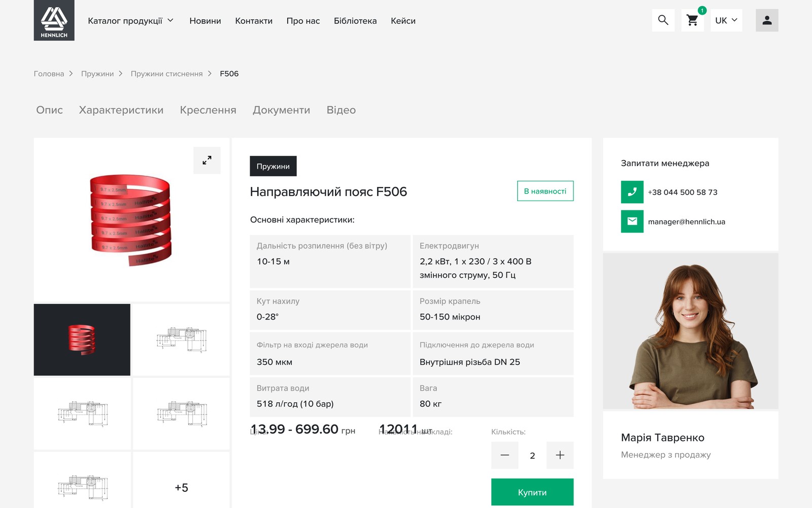Switch to the Опис tab

49,110
